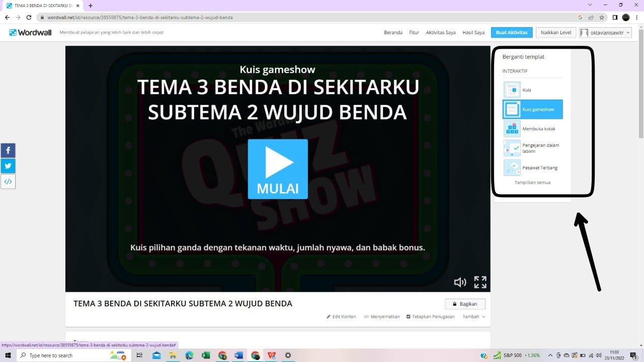644x362 pixels.
Task: Open the Beranda menu item
Action: click(x=393, y=32)
